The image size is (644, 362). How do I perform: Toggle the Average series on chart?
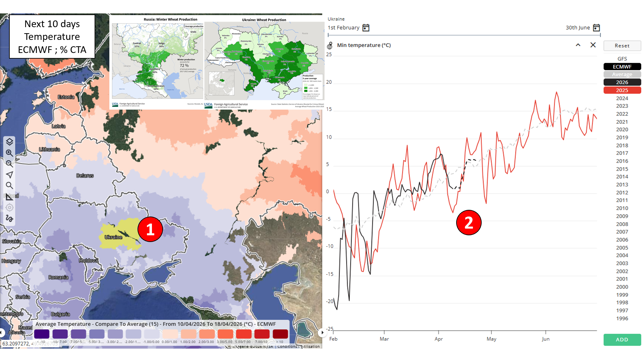click(x=622, y=74)
